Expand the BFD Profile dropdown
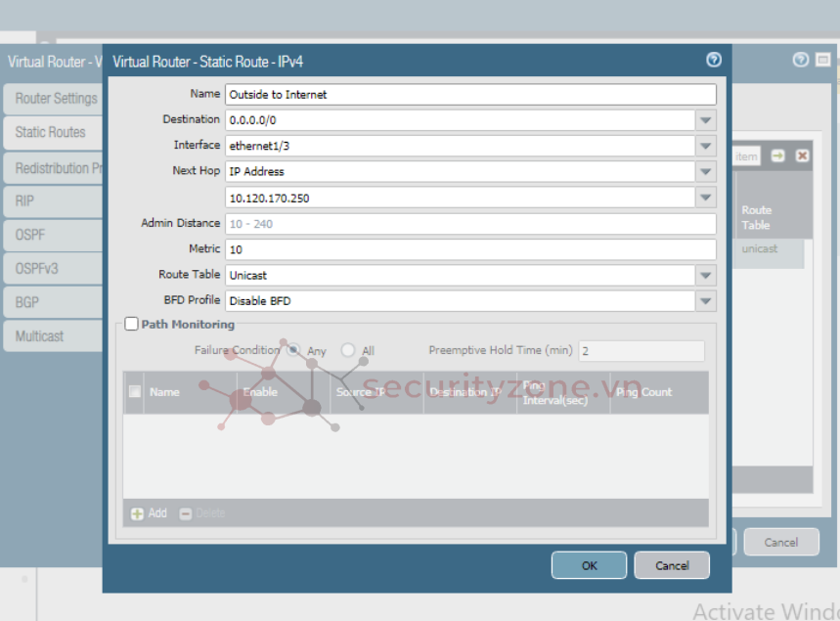The image size is (840, 621). click(x=705, y=301)
